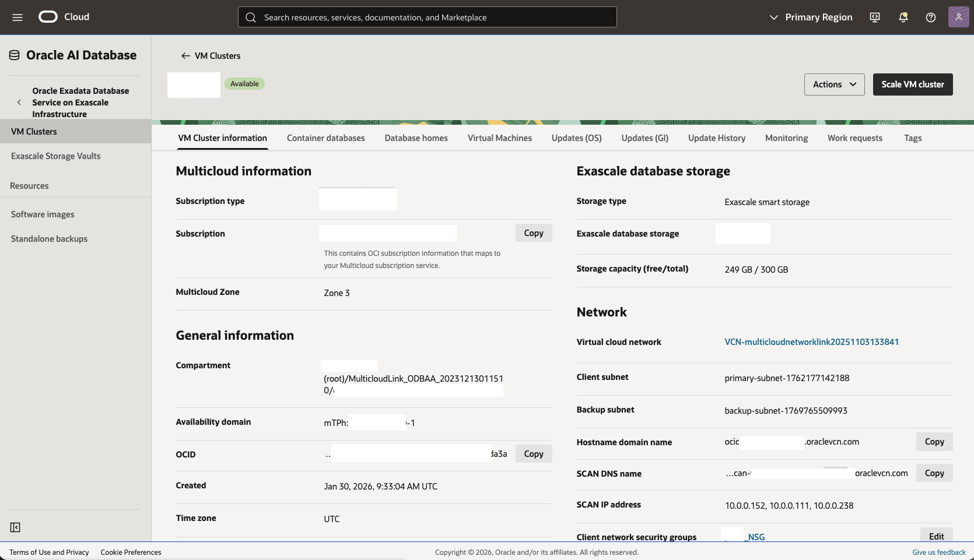Image resolution: width=974 pixels, height=560 pixels.
Task: Open the navigation hamburger menu
Action: pos(17,17)
